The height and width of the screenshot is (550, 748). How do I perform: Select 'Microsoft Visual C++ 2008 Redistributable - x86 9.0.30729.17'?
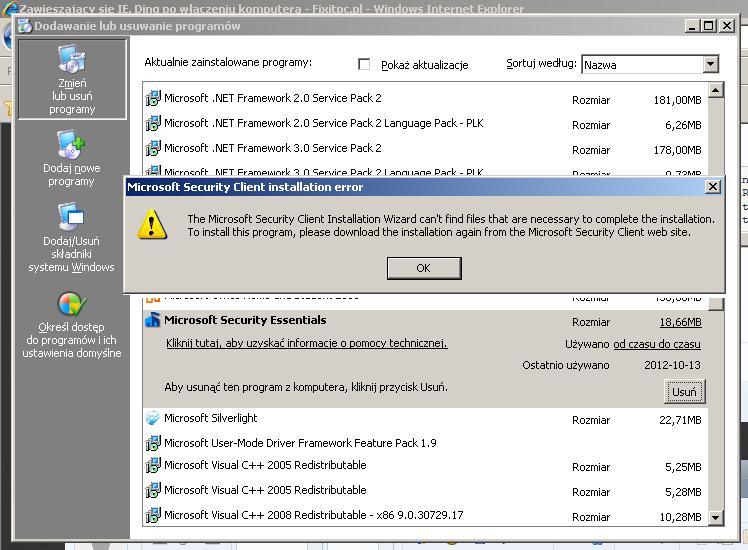(x=313, y=515)
